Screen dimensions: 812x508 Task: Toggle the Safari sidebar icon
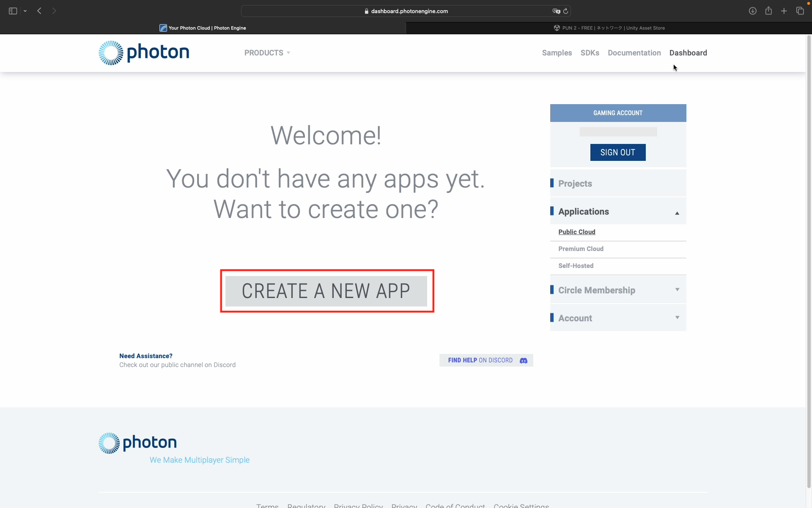(x=13, y=11)
